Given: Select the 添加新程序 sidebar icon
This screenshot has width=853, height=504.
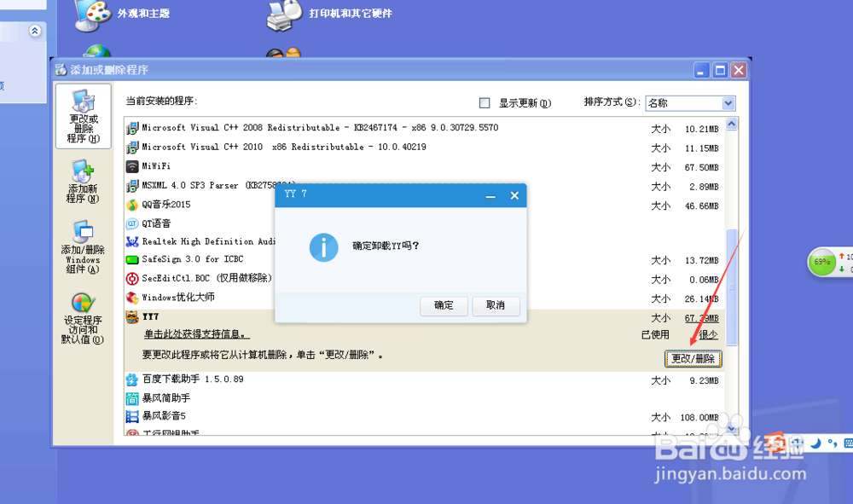Looking at the screenshot, I should pos(83,182).
